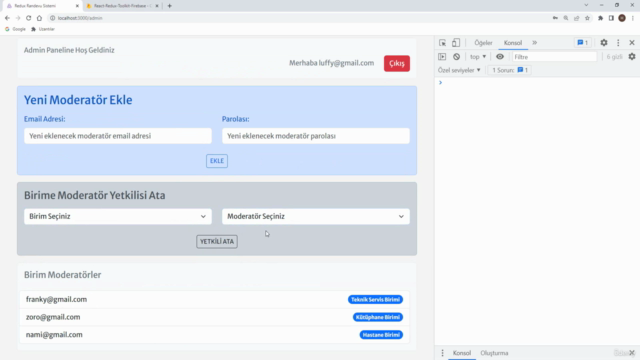
Task: Open the Extensions puzzle icon
Action: tap(600, 18)
